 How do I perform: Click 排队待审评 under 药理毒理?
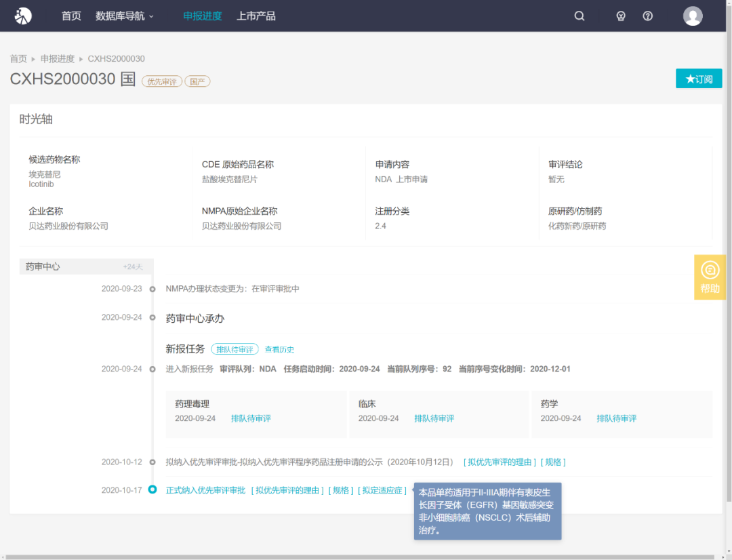[x=251, y=418]
